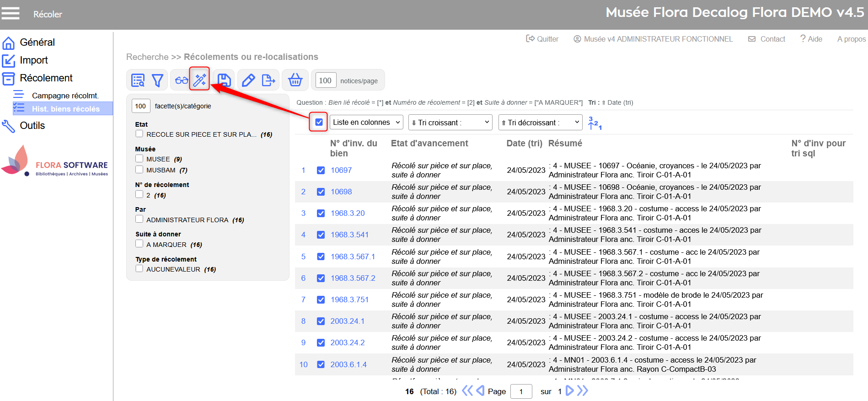
Task: Select 'Campagne récolmt.' in sidebar
Action: 65,96
